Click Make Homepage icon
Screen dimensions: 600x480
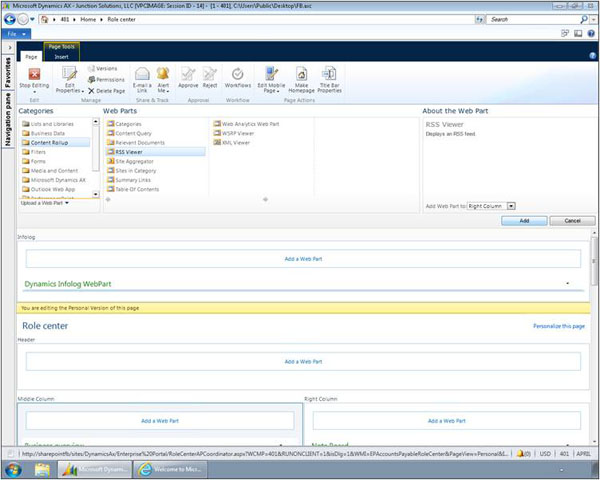pos(302,73)
